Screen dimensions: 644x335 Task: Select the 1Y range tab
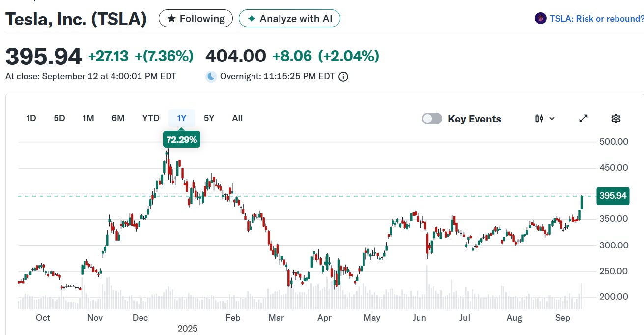point(182,118)
